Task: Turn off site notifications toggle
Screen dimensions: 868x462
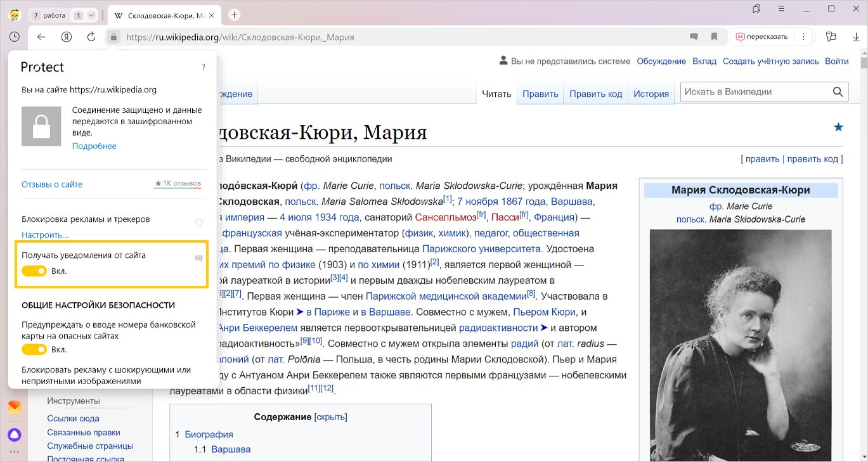Action: click(34, 271)
